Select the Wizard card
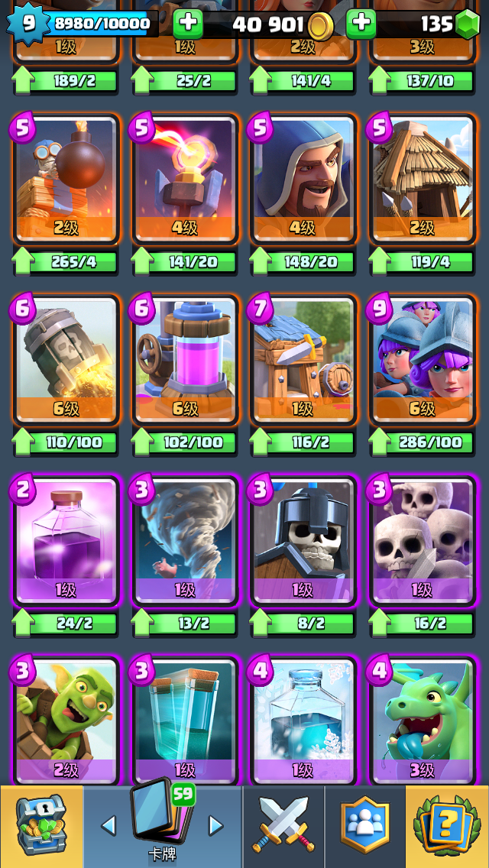 click(303, 180)
